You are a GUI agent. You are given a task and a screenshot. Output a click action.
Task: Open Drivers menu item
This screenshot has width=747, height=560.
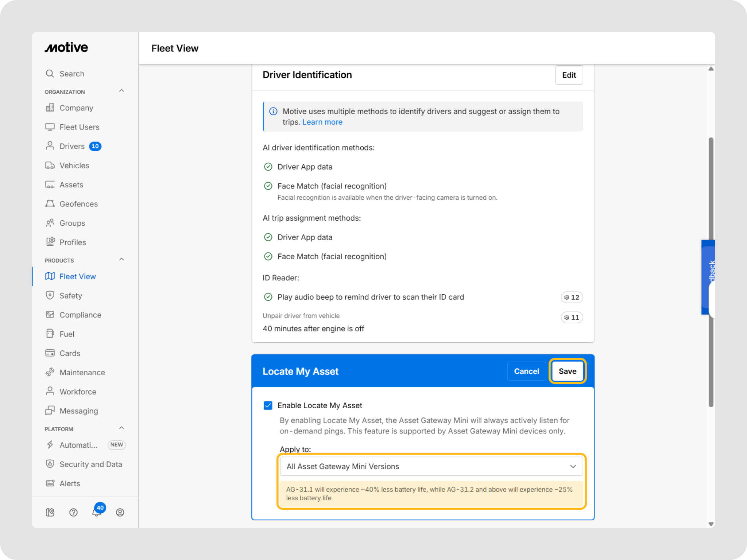(72, 146)
